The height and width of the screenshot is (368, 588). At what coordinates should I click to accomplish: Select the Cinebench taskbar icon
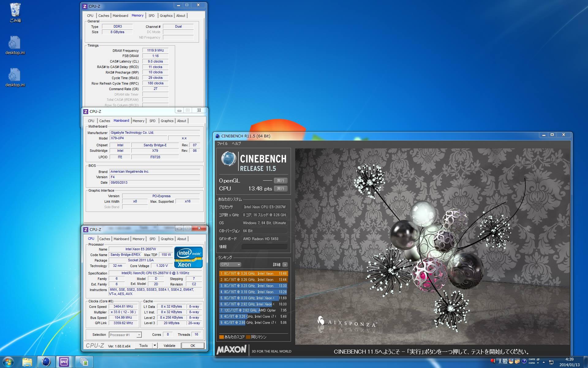[46, 362]
